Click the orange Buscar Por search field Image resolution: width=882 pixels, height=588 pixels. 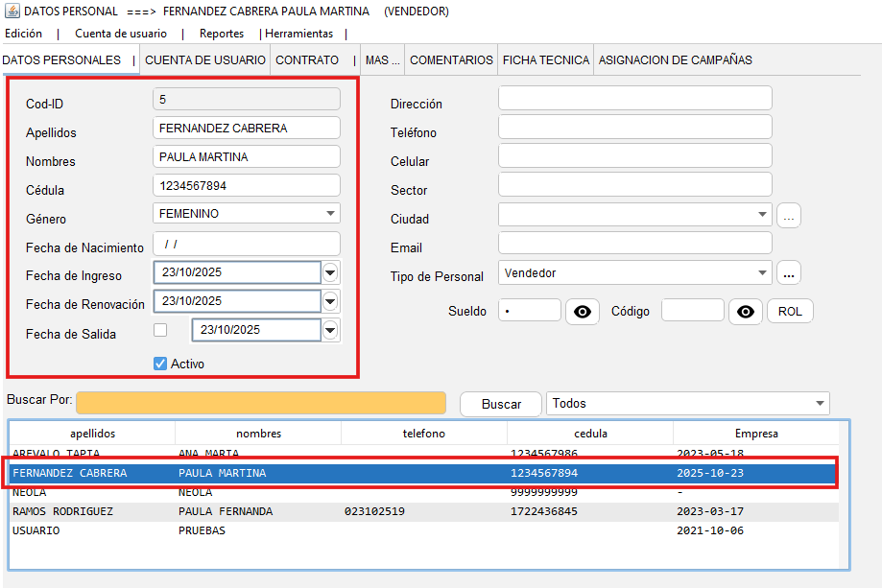pos(261,403)
